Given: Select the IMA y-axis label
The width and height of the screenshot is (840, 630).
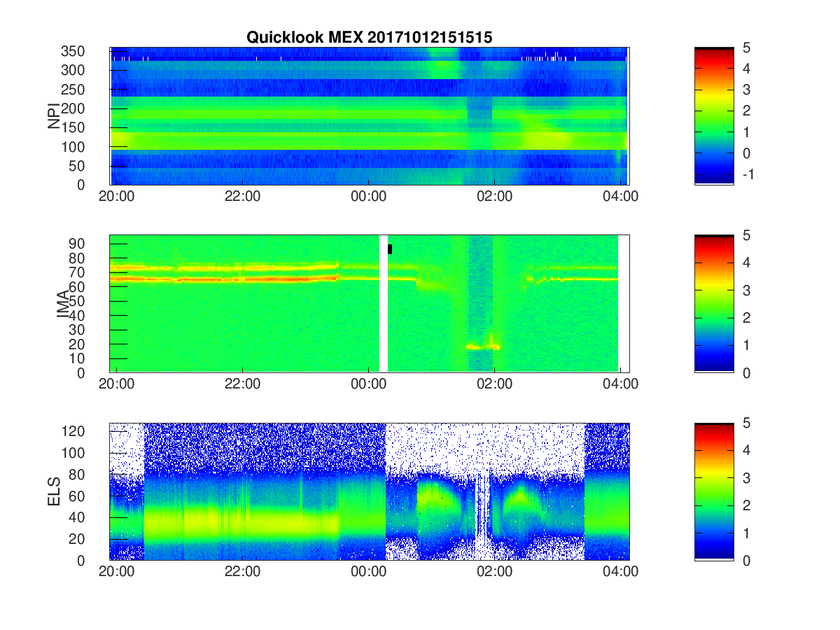Looking at the screenshot, I should [x=63, y=304].
